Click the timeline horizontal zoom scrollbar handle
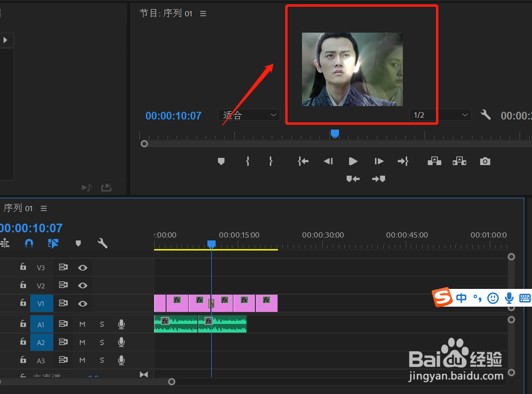 172,382
